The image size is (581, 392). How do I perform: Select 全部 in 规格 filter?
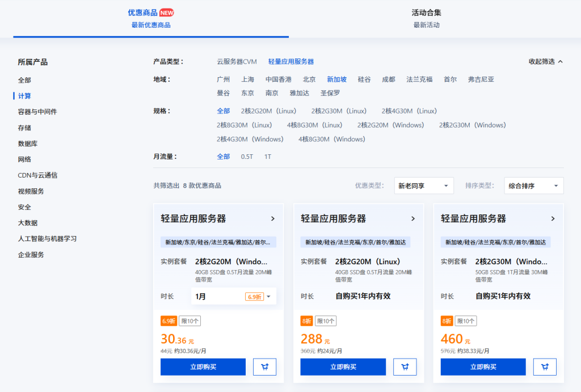224,111
